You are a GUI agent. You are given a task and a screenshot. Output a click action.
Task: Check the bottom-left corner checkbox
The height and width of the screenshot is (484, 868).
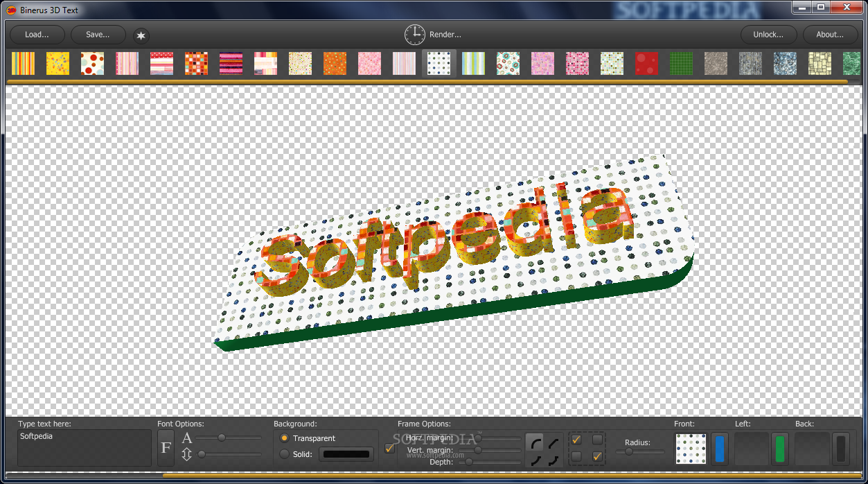click(x=576, y=456)
